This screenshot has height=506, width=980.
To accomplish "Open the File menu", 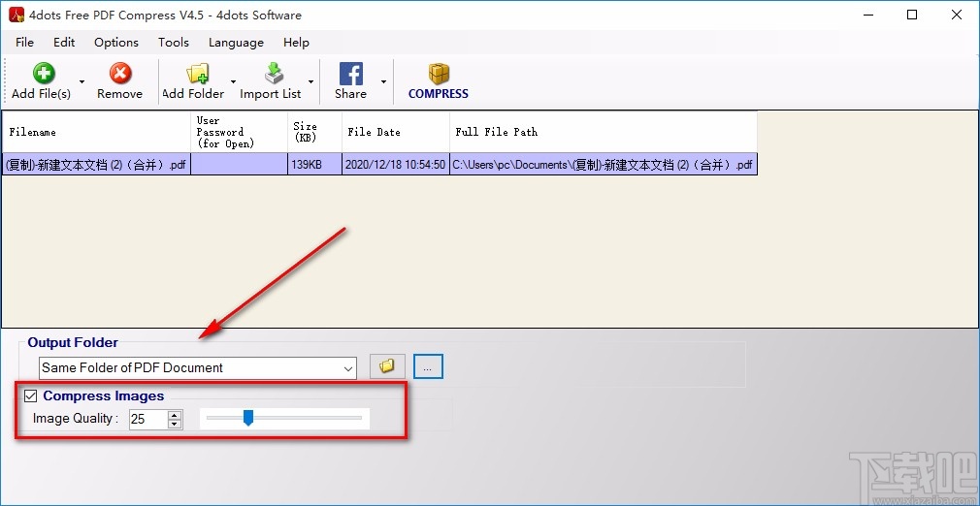I will (x=24, y=43).
